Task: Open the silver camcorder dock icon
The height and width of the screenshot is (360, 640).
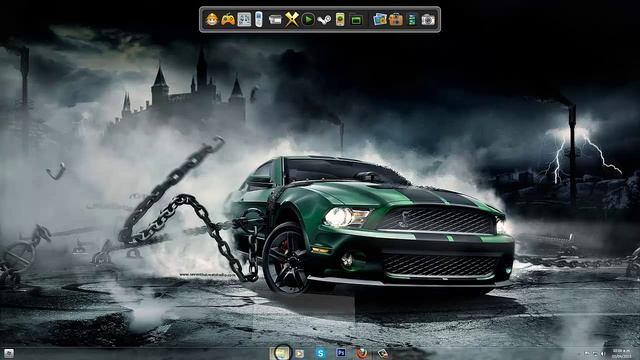Action: tap(276, 19)
